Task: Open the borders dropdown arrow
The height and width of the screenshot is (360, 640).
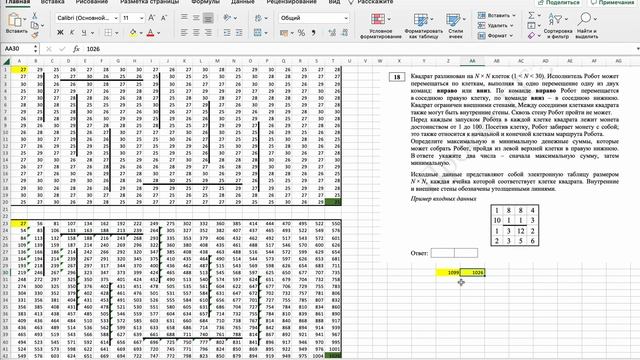Action: (117, 33)
